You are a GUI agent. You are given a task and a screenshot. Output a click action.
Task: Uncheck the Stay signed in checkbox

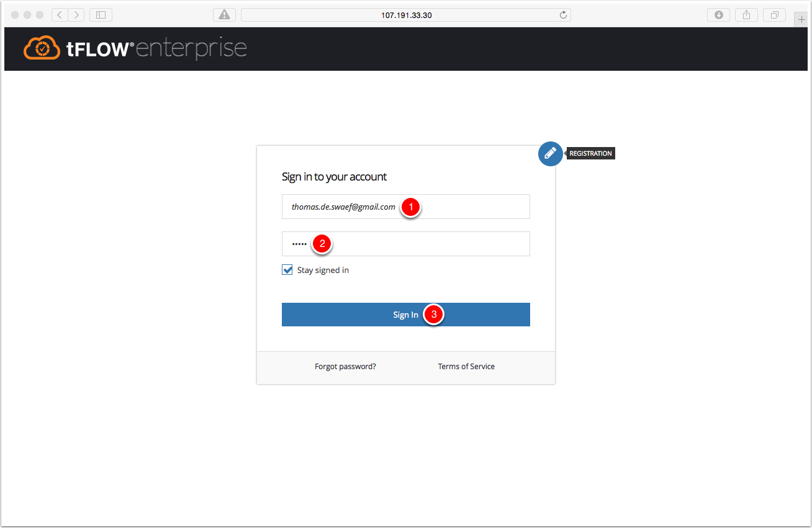pyautogui.click(x=287, y=270)
